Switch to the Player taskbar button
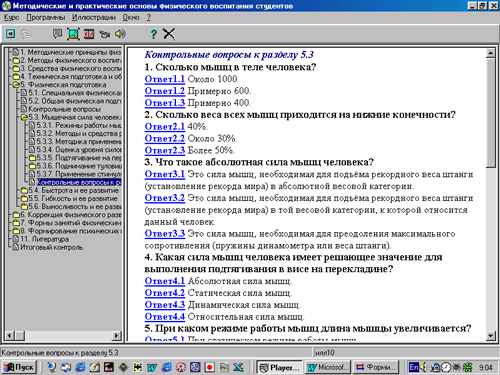This screenshot has width=500, height=375. 279,367
